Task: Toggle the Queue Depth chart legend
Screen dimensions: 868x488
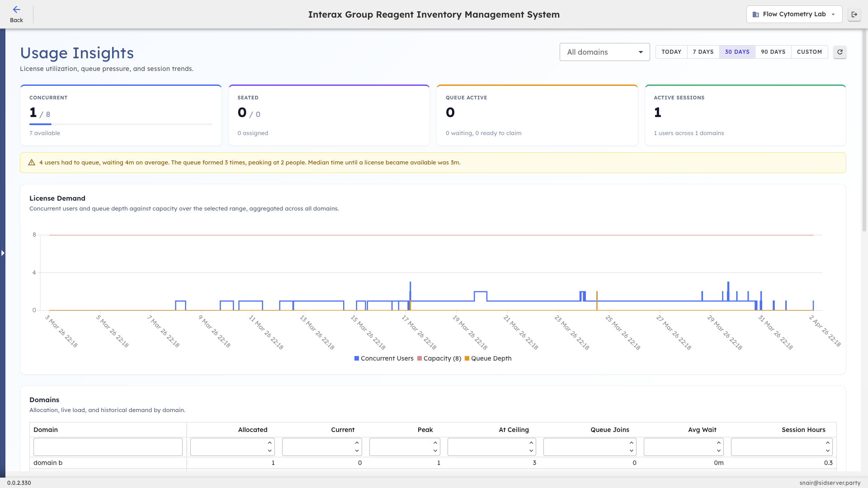Action: (488, 358)
